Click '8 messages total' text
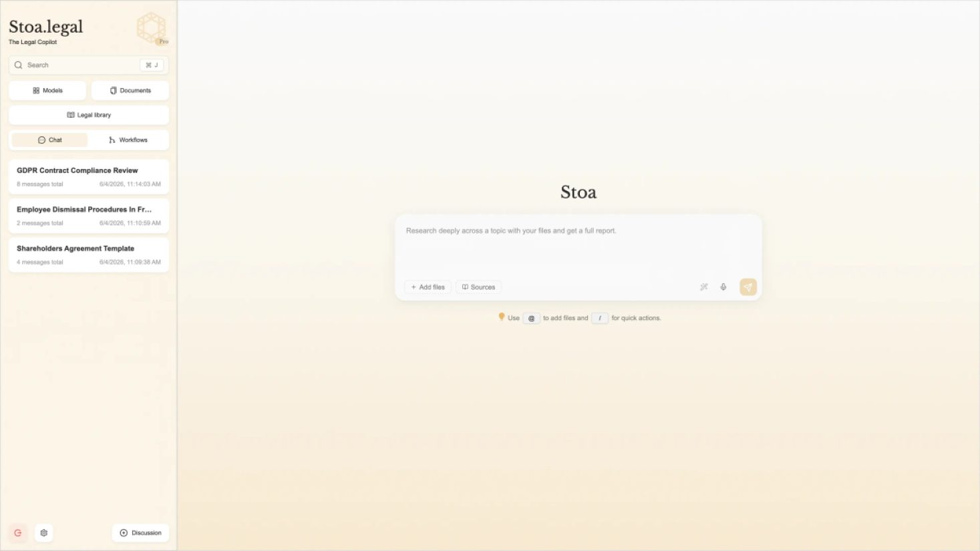The image size is (980, 551). pos(40,184)
